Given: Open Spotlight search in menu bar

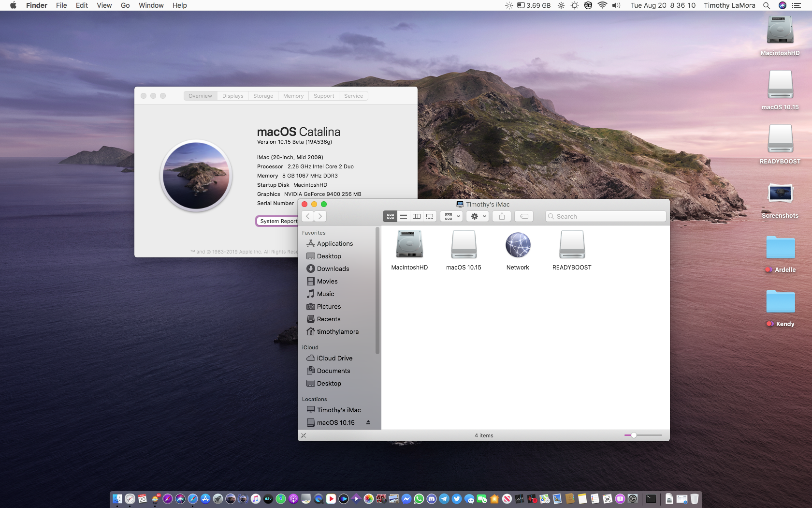Looking at the screenshot, I should point(767,5).
